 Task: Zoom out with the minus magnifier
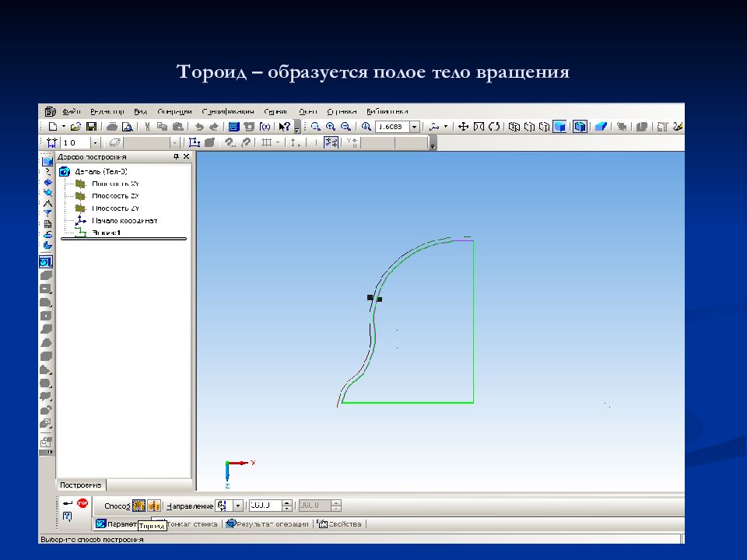click(x=345, y=127)
